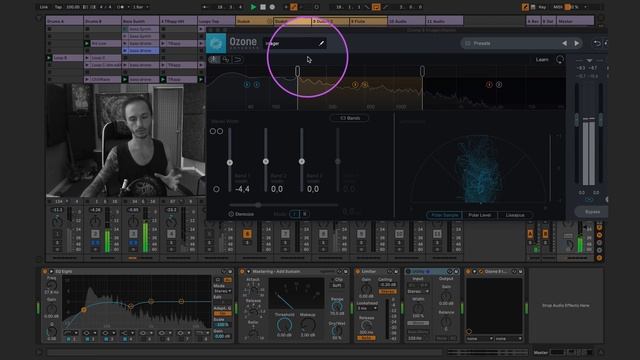The height and width of the screenshot is (360, 640).
Task: Click the pencil edit icon beside preset name
Action: point(321,43)
